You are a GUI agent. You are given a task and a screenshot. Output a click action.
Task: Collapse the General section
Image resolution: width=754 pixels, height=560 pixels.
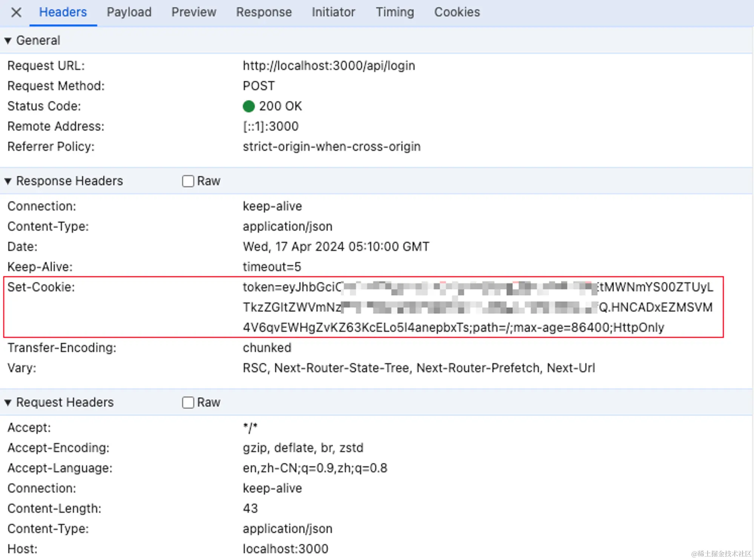[8, 40]
